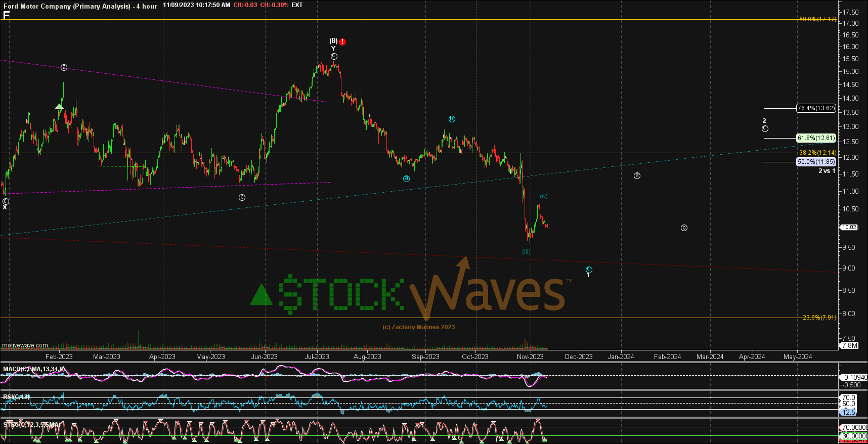868x444 pixels.
Task: Click the 7.8M volume label
Action: 849,345
